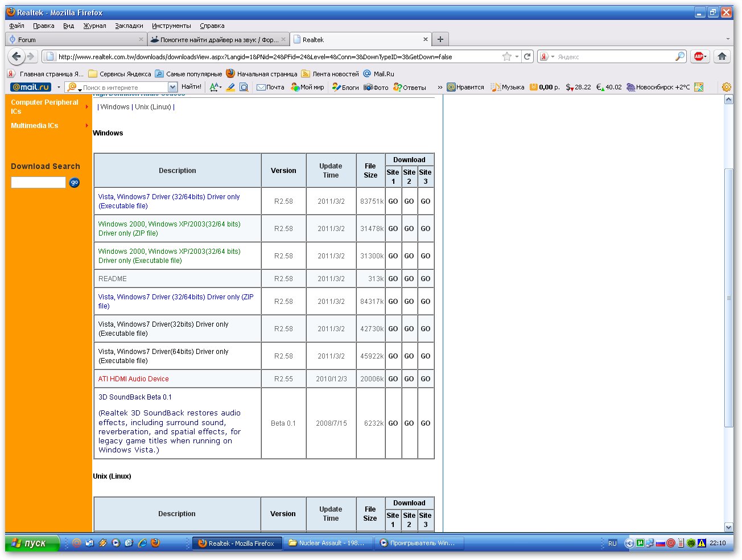Open Mail.ru toolbar settings gear icon

point(726,87)
